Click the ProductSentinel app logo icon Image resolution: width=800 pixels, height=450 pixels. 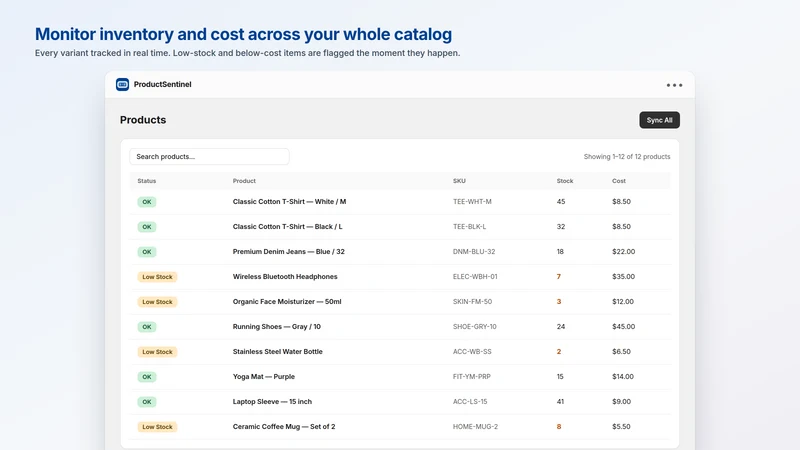pos(122,84)
